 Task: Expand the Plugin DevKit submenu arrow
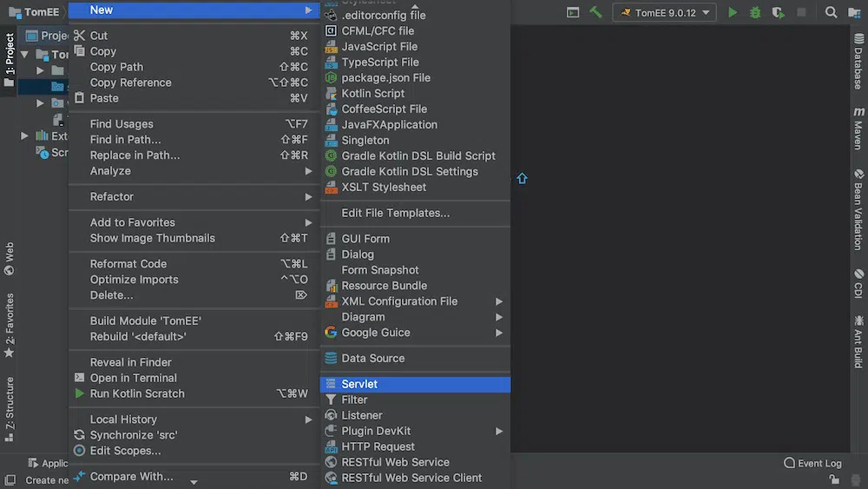[499, 432]
